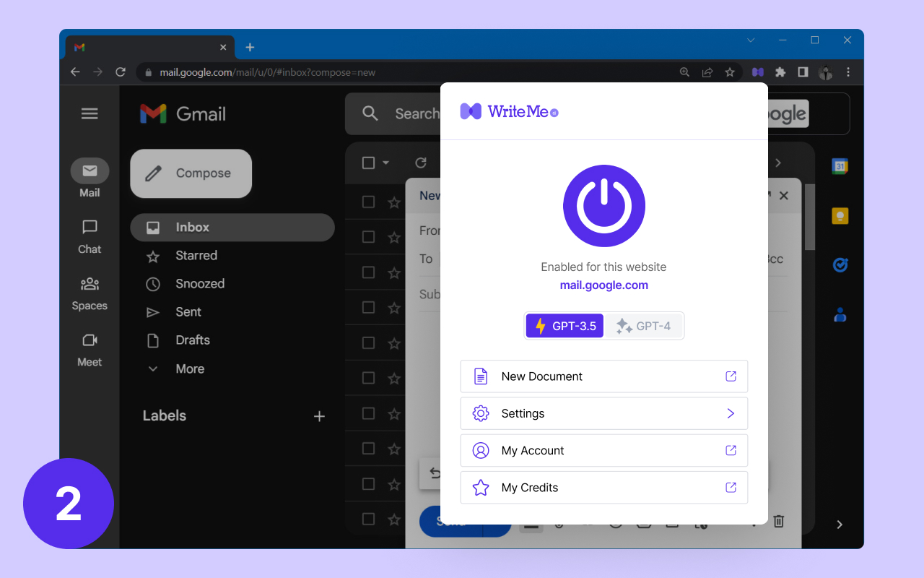Open a new browser tab
Screen dimensions: 924x578
[x=250, y=47]
